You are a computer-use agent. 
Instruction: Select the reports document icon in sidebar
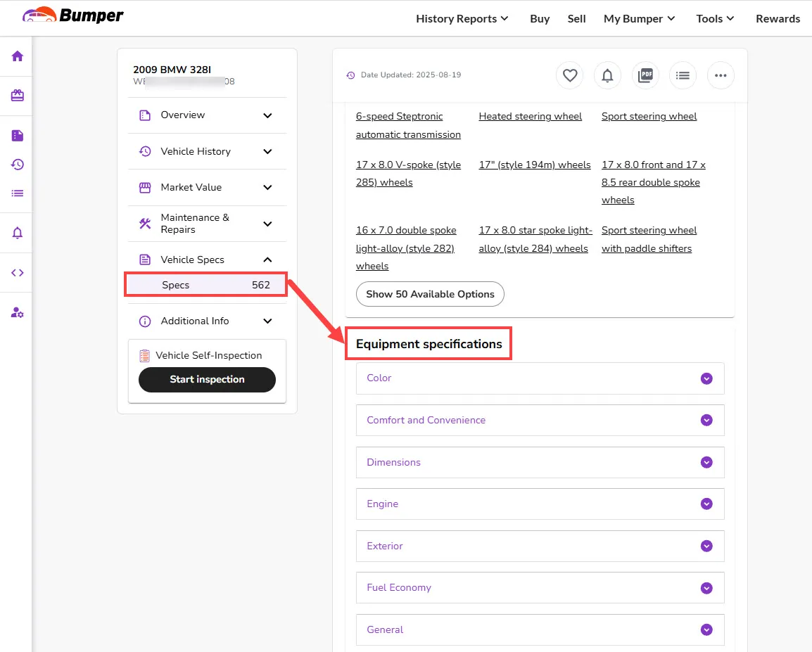point(15,134)
